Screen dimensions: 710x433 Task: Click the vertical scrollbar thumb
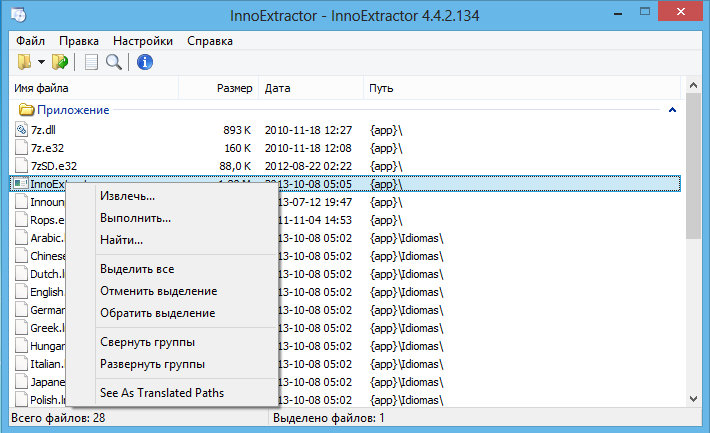click(693, 165)
